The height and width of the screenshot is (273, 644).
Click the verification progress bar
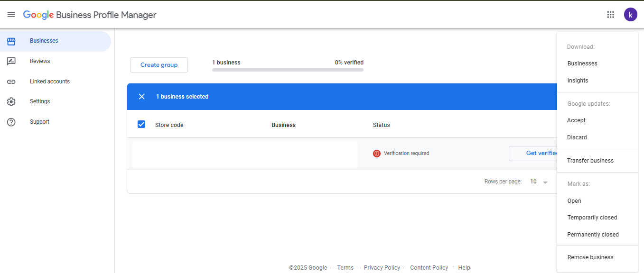288,70
